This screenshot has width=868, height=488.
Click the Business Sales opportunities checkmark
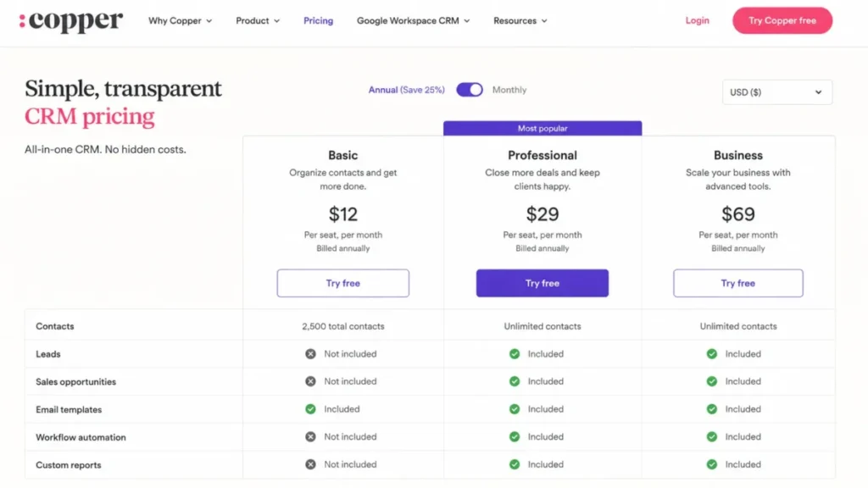click(712, 381)
